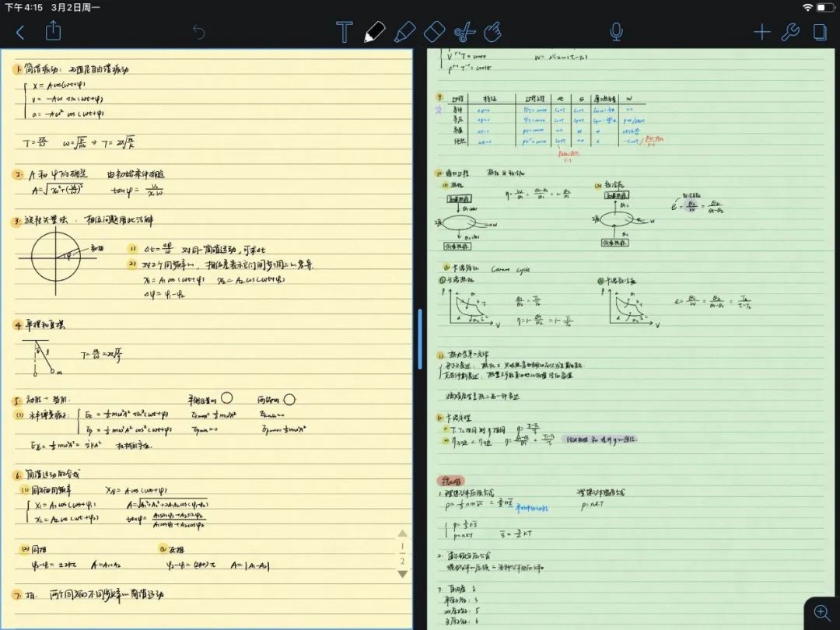Select the Text tool
This screenshot has width=840, height=630.
click(x=344, y=32)
